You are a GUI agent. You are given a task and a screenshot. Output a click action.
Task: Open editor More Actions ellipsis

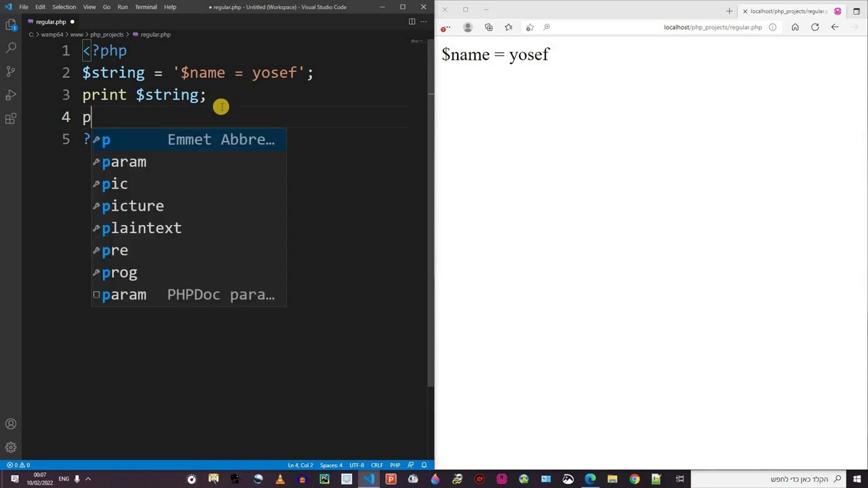(x=423, y=22)
